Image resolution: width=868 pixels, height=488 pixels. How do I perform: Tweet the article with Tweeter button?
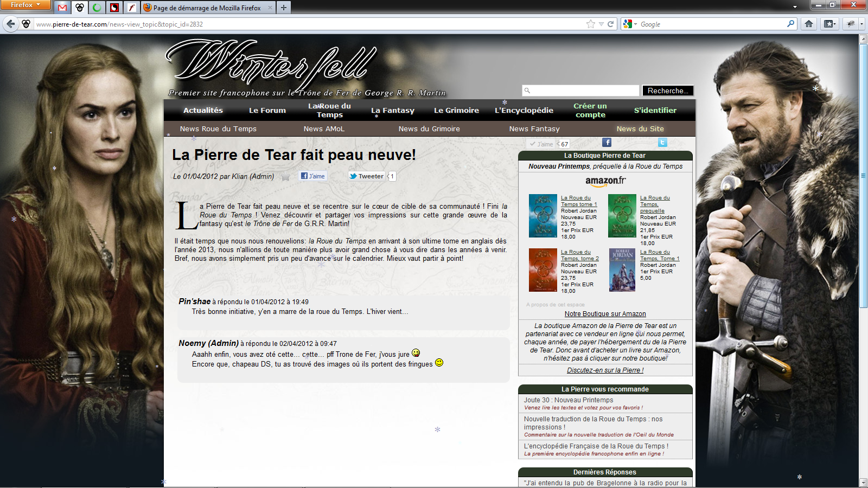(367, 176)
